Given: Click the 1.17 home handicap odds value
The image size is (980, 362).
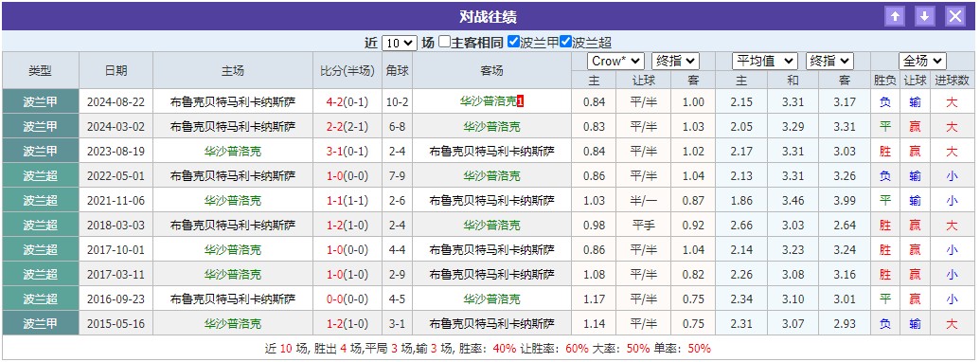Looking at the screenshot, I should (594, 299).
